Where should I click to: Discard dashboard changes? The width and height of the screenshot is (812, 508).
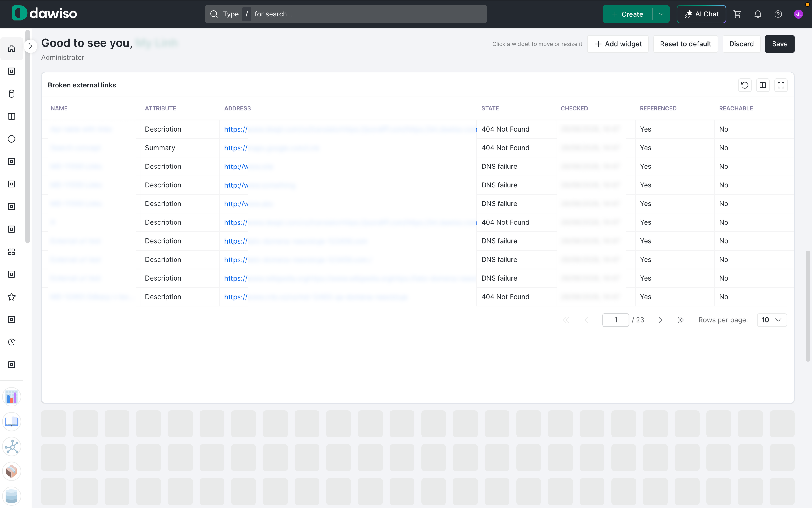(x=742, y=44)
